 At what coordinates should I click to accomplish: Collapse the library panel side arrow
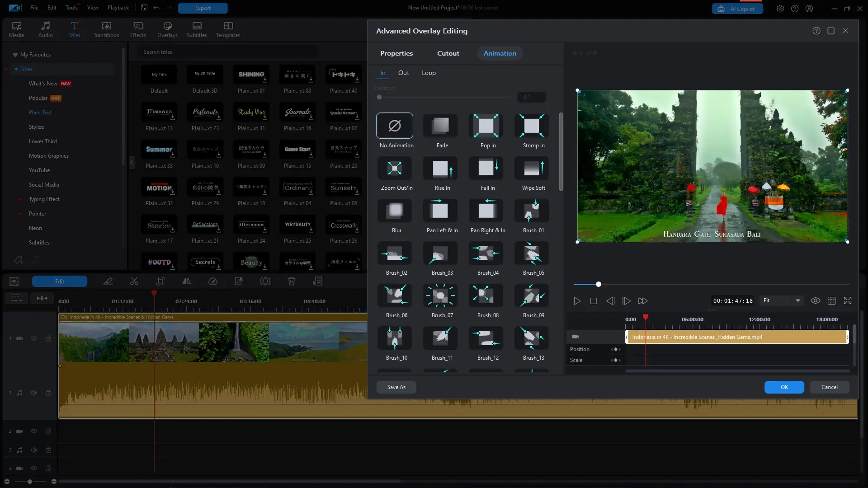pyautogui.click(x=132, y=162)
